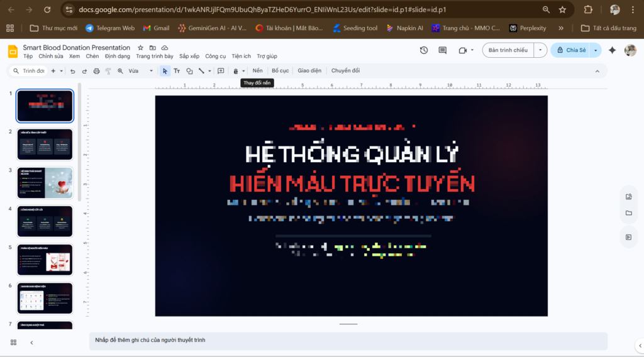The width and height of the screenshot is (644, 357).
Task: Click the add comment toolbar icon
Action: tap(220, 71)
